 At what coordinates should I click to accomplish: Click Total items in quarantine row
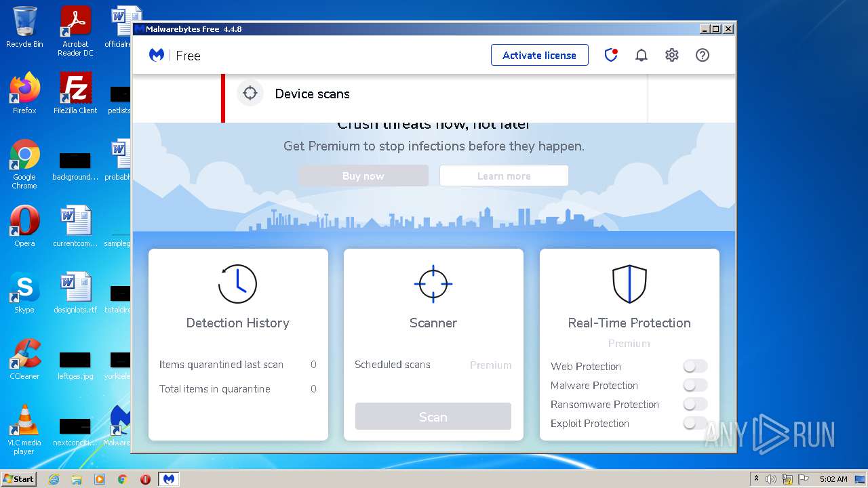[x=238, y=389]
